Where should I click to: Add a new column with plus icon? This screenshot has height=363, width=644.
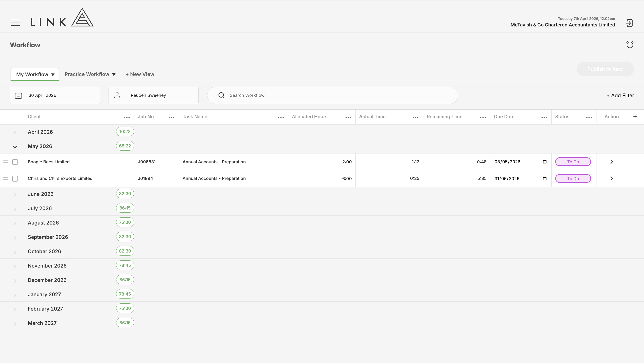coord(635,117)
